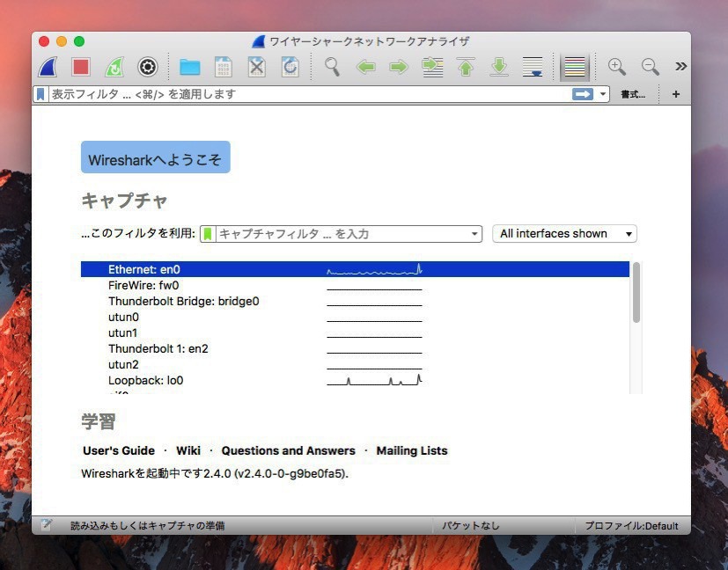This screenshot has width=728, height=570.
Task: Select Thunderbolt 1: en2 interface
Action: coord(355,348)
